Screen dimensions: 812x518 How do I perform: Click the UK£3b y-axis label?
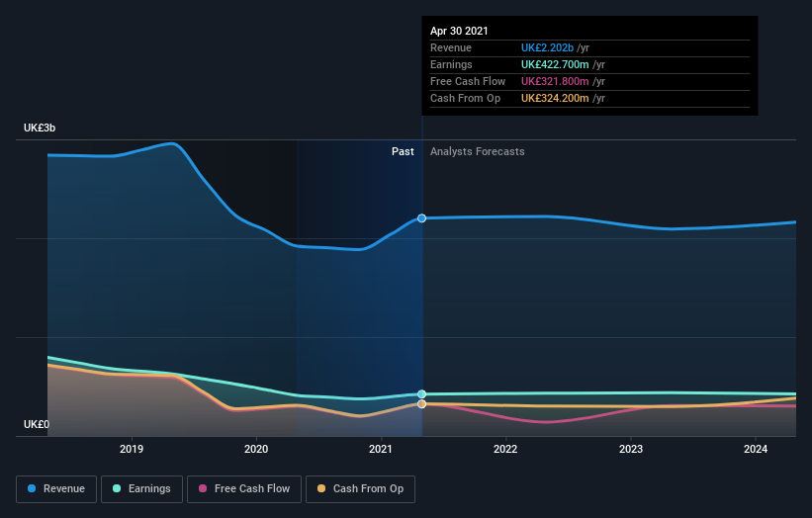(40, 128)
